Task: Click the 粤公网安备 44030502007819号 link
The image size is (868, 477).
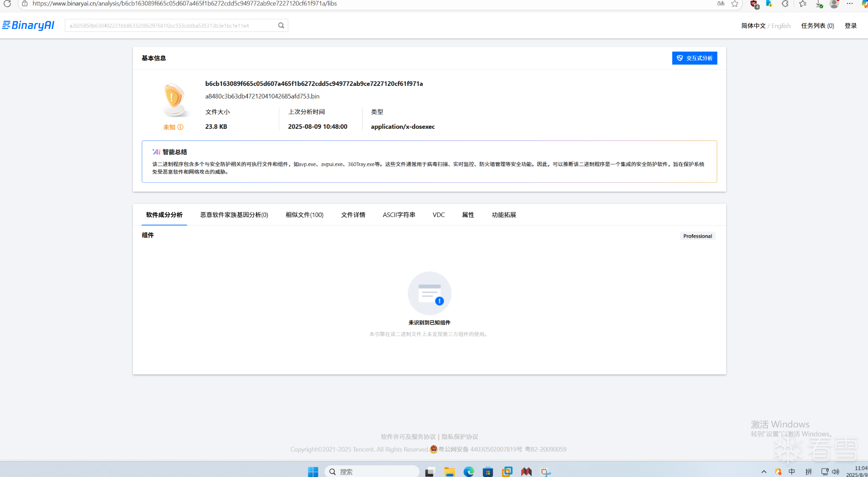Action: 480,449
